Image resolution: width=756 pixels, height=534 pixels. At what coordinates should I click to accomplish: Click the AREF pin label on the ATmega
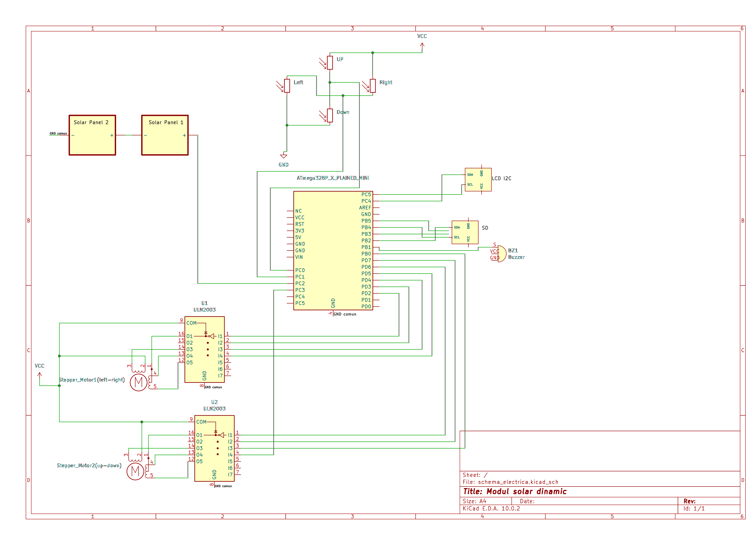365,208
